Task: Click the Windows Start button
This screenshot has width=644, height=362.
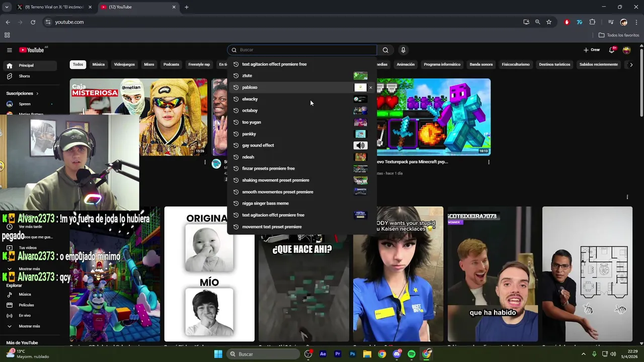Action: (x=218, y=354)
